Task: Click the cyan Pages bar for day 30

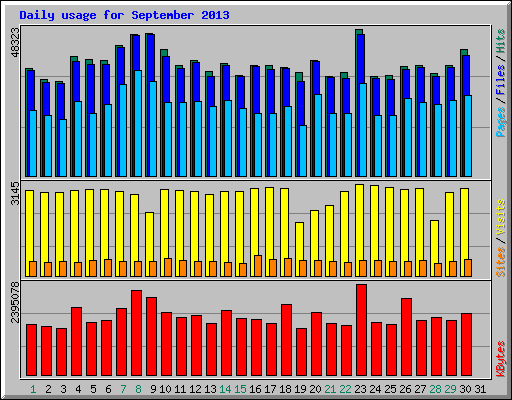Action: pyautogui.click(x=468, y=136)
